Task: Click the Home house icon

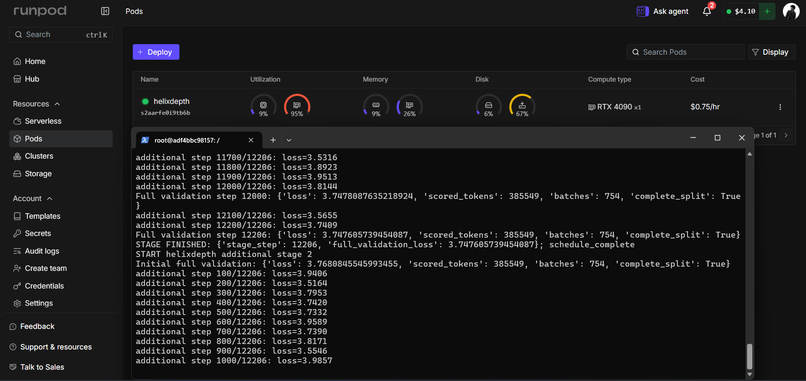Action: click(x=17, y=61)
